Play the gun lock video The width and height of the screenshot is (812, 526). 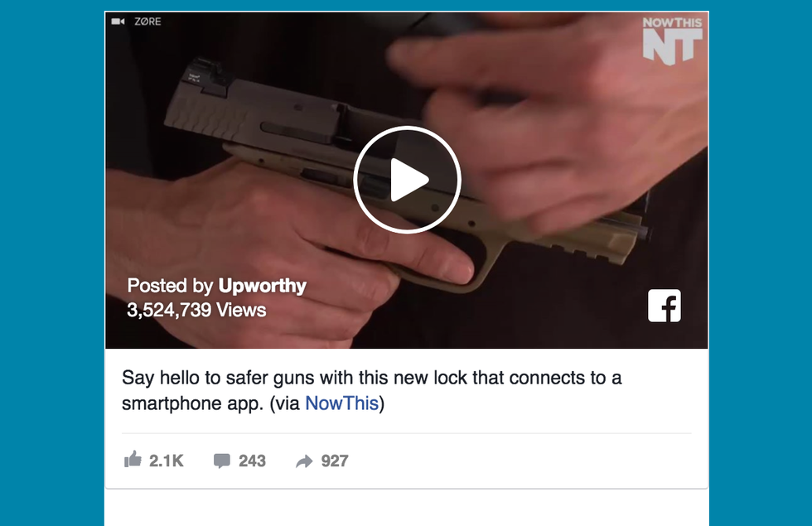[x=407, y=180]
